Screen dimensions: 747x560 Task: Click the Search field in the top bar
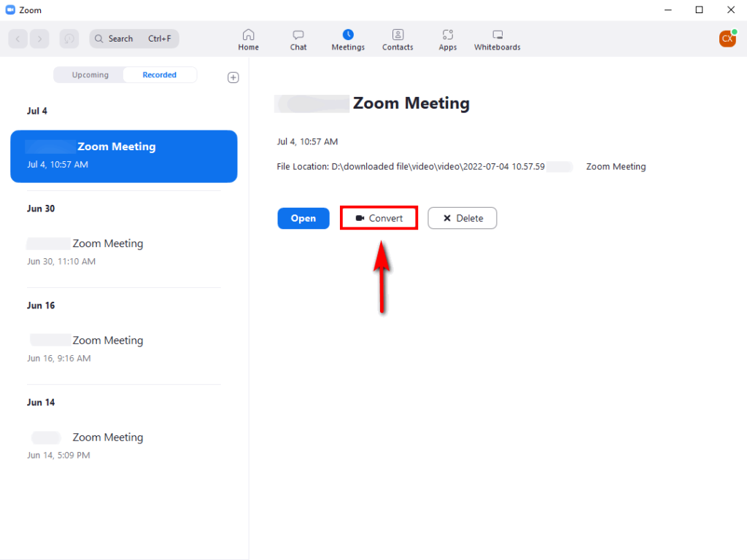coord(133,39)
